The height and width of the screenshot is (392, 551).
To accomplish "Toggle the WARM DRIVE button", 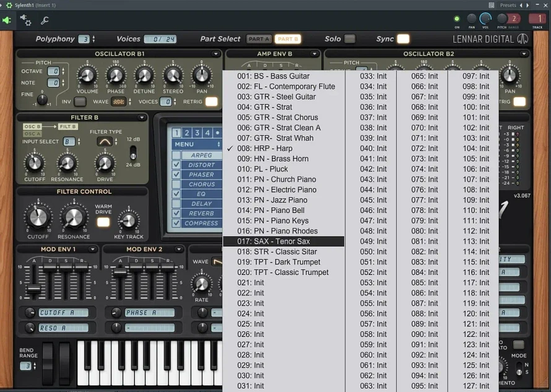I will coord(103,222).
